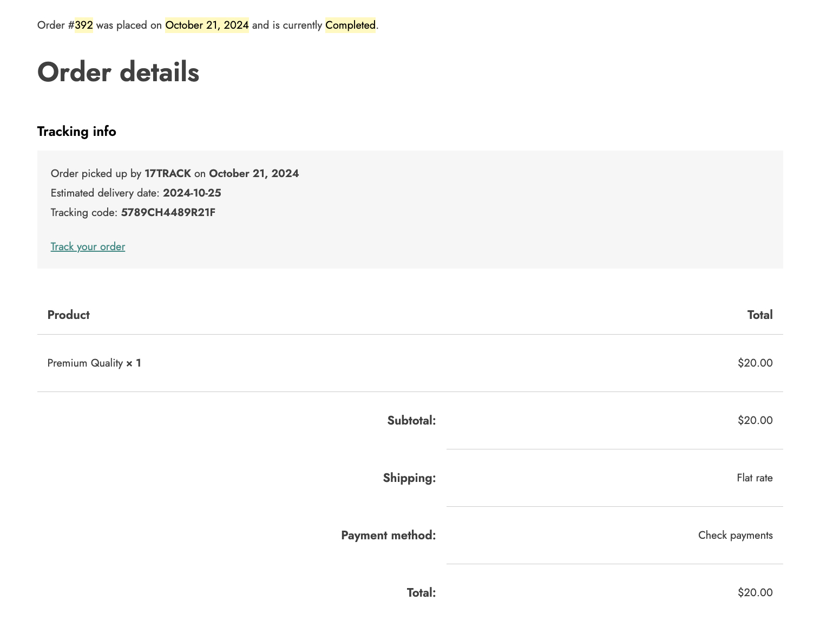Click the estimated delivery date 2024-10-25
This screenshot has height=620, width=840.
coord(192,193)
